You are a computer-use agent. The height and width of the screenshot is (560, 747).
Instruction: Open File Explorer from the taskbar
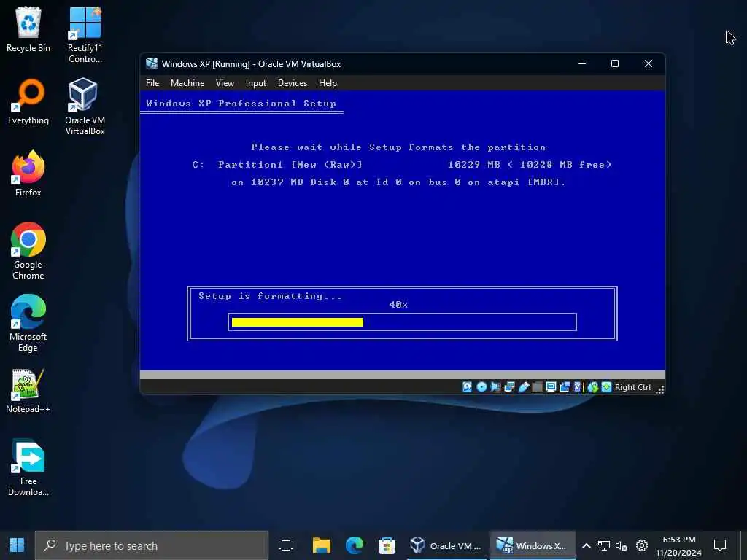[x=322, y=545]
